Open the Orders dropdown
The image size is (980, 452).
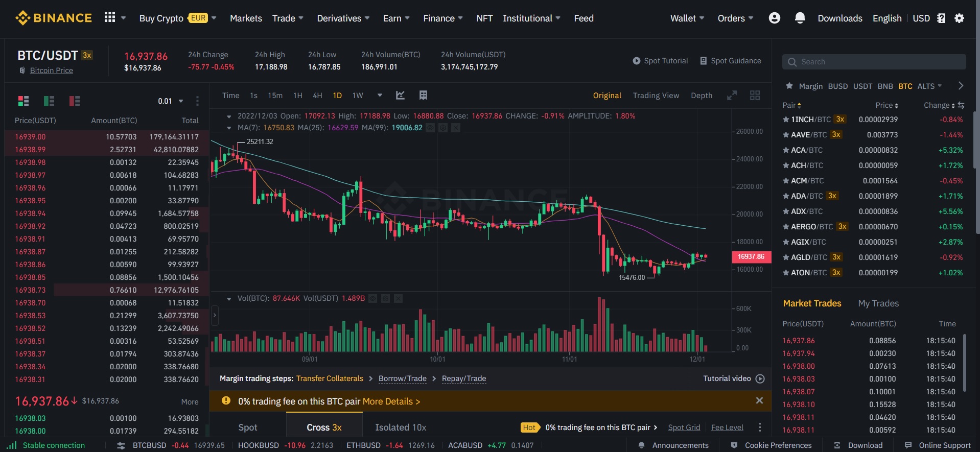[735, 18]
